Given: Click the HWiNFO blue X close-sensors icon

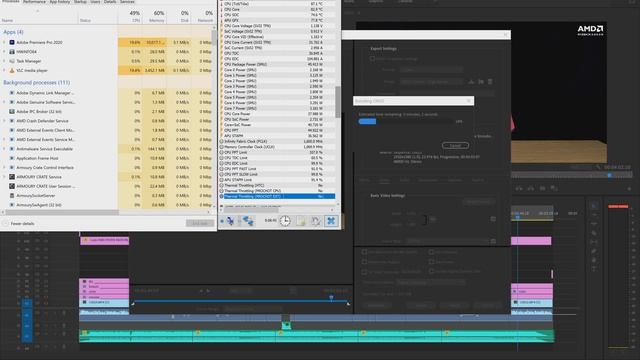Looking at the screenshot, I should pyautogui.click(x=331, y=221).
